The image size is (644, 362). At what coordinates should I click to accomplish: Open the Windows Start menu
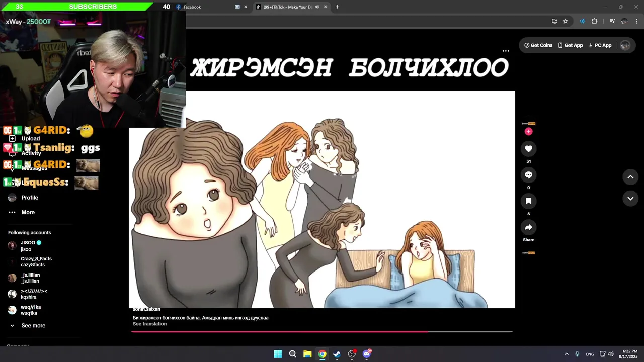278,354
